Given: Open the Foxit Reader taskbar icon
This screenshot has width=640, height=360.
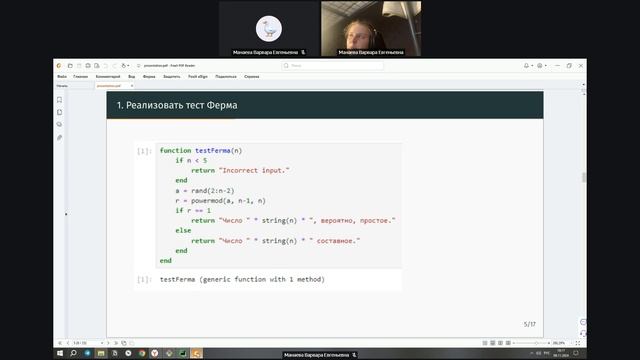Looking at the screenshot, I should point(196,353).
